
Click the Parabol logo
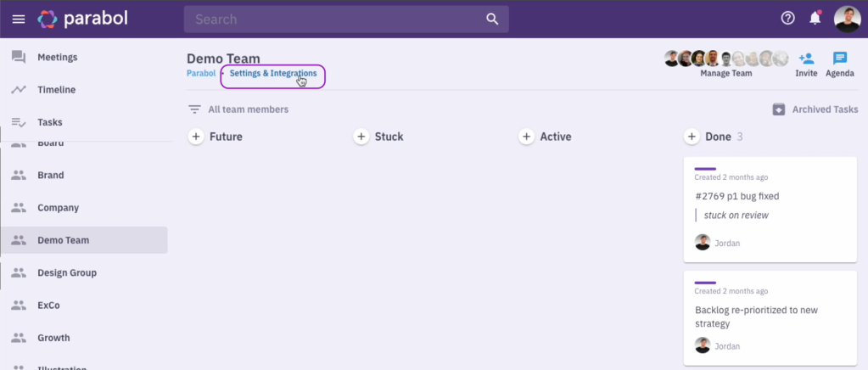[x=83, y=20]
